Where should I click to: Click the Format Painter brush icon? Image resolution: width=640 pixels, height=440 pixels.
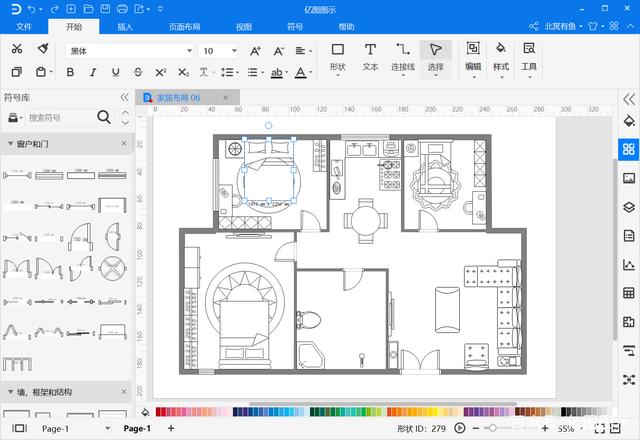point(42,49)
